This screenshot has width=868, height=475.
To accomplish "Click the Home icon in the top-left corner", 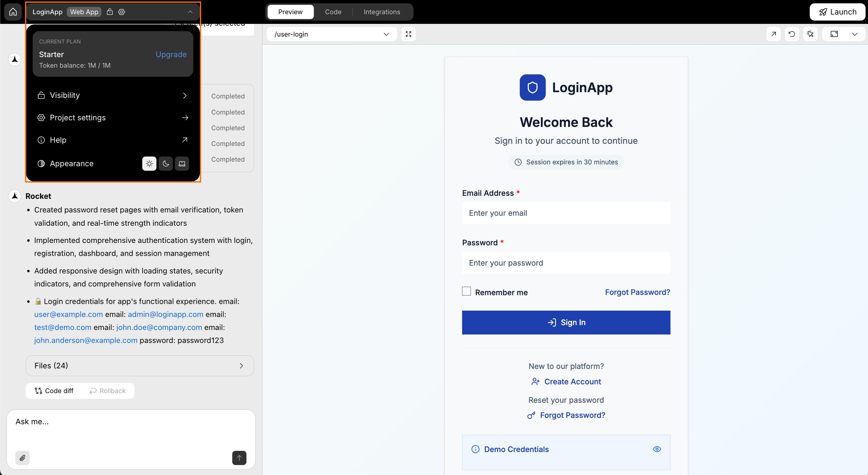I will (13, 11).
